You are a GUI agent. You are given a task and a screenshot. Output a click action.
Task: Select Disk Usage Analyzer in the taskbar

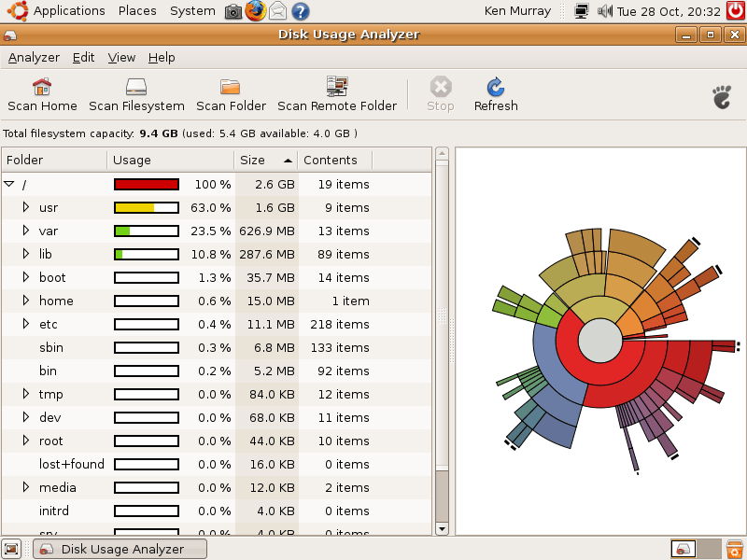[119, 549]
